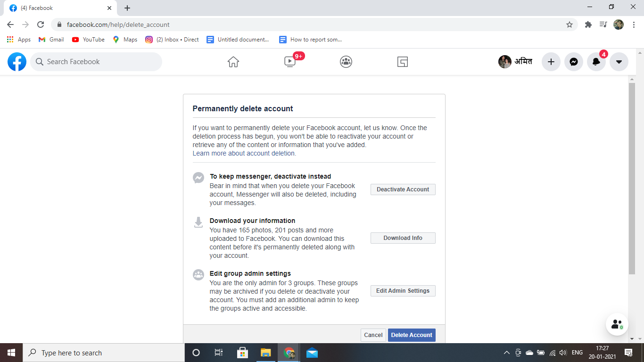Click the Create plus icon
The height and width of the screenshot is (362, 644).
tap(551, 62)
